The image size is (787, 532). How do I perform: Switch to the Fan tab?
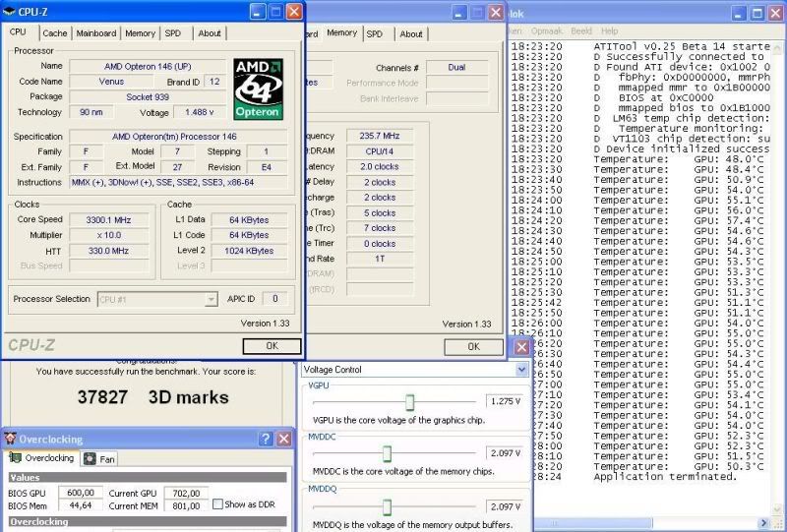[99, 458]
